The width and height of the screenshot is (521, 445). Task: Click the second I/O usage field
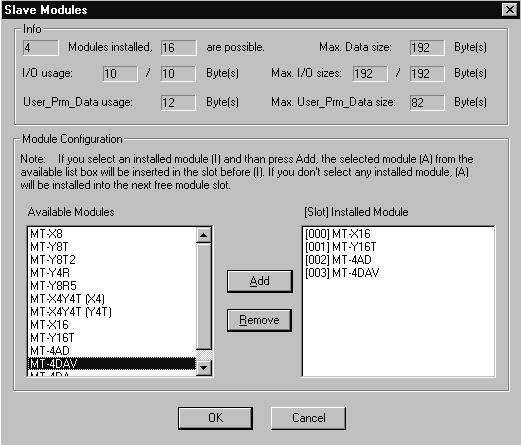point(178,74)
